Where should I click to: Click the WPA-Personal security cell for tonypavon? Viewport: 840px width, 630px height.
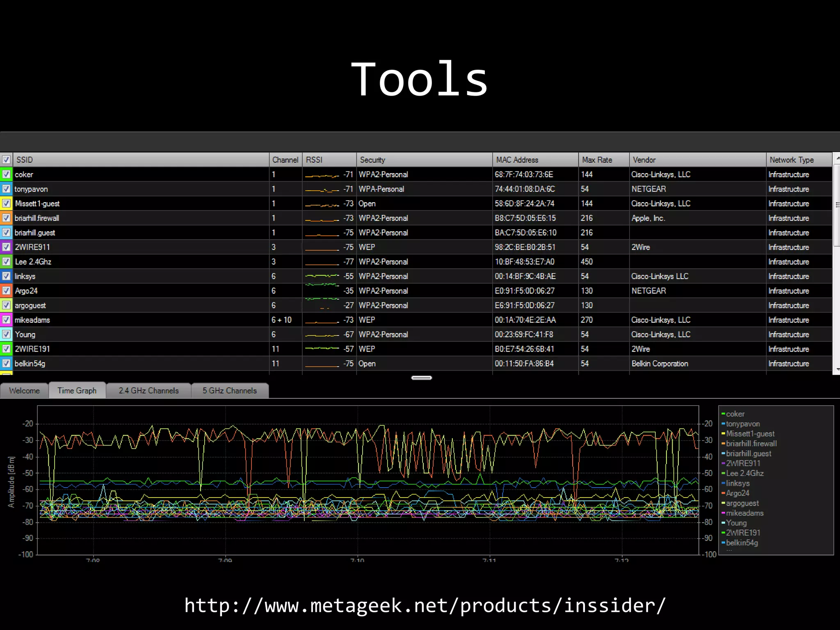[425, 189]
